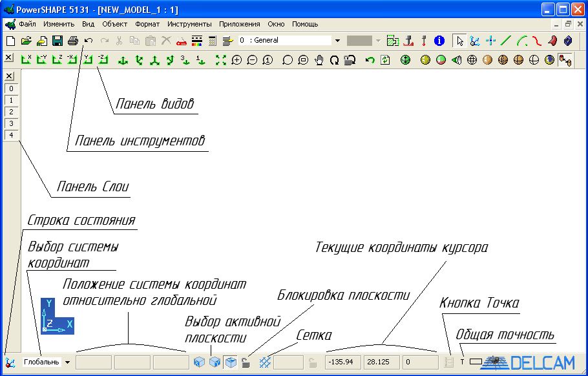Click the gray color swatch in the toolbar
Screen dimensions: 588x376
point(359,41)
